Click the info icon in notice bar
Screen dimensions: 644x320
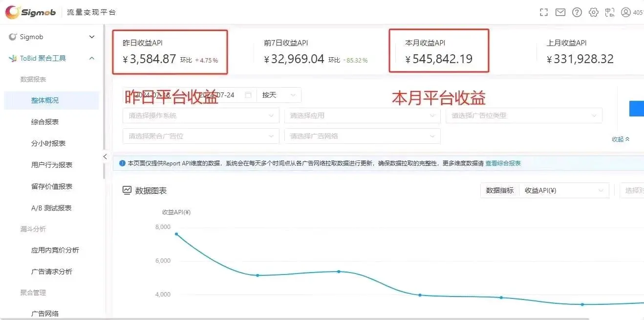122,163
